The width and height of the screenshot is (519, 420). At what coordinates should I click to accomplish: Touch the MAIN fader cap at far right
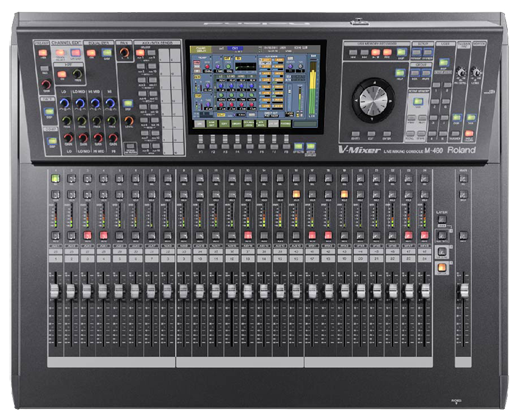(464, 291)
